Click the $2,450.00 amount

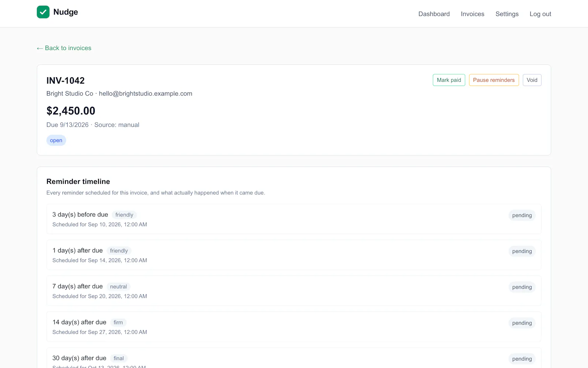pyautogui.click(x=71, y=111)
